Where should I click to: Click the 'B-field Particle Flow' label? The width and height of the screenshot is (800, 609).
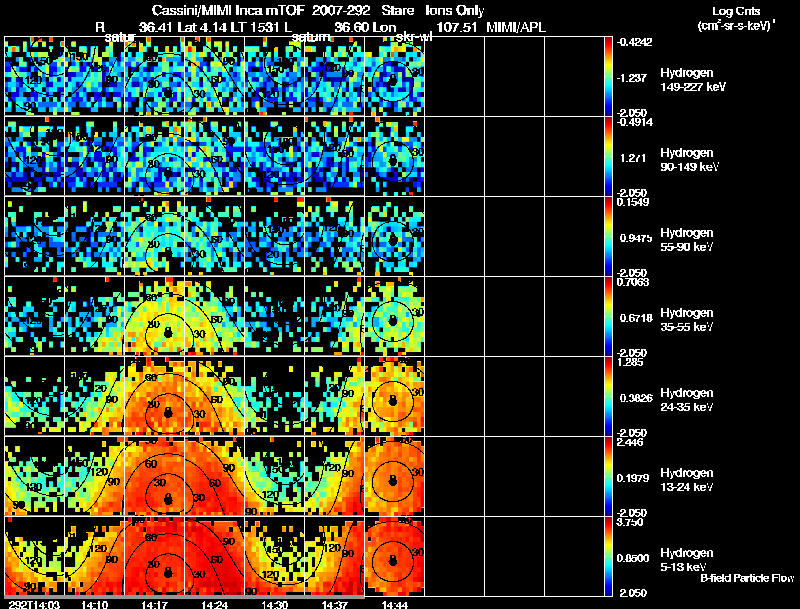pos(747,578)
